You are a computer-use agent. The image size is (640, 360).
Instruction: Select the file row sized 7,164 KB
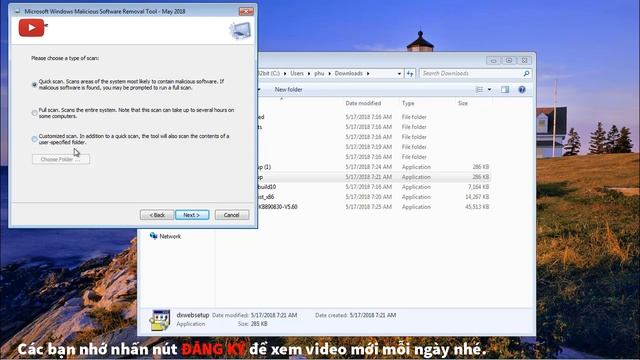tap(373, 187)
